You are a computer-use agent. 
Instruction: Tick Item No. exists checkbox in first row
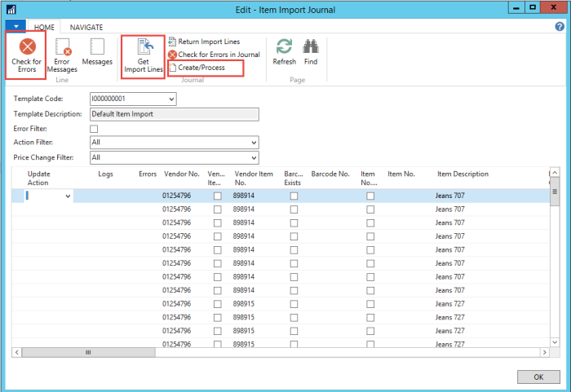coord(370,196)
